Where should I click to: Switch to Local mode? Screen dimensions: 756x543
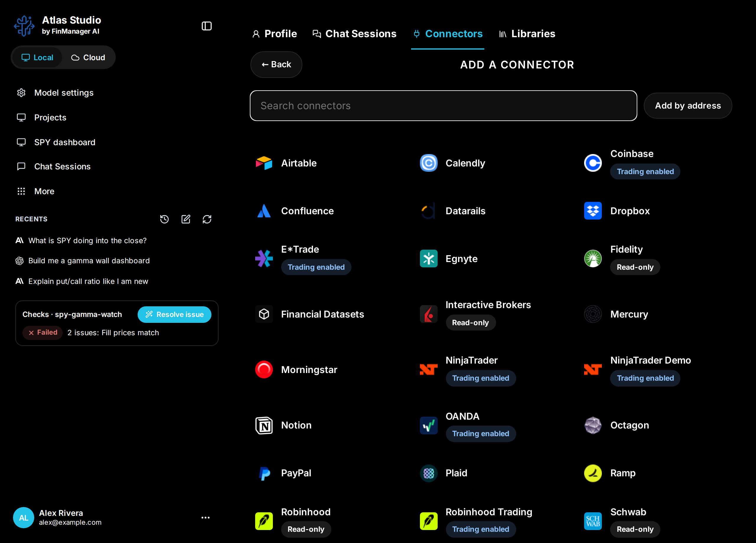click(37, 57)
